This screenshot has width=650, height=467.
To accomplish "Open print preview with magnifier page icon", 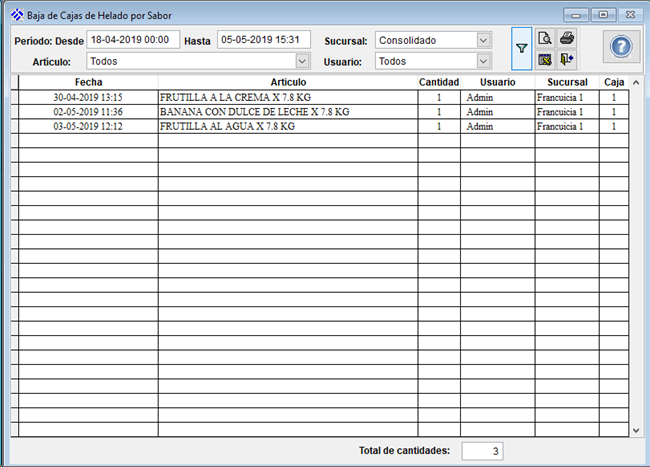I will coord(545,39).
